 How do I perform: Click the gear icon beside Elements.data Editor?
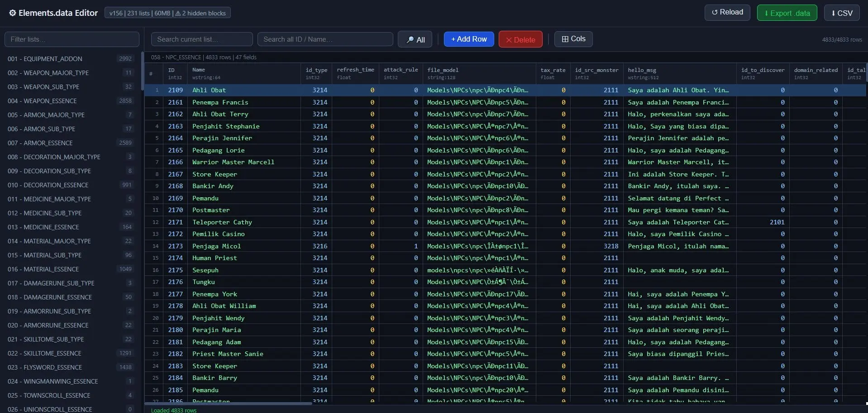click(13, 13)
